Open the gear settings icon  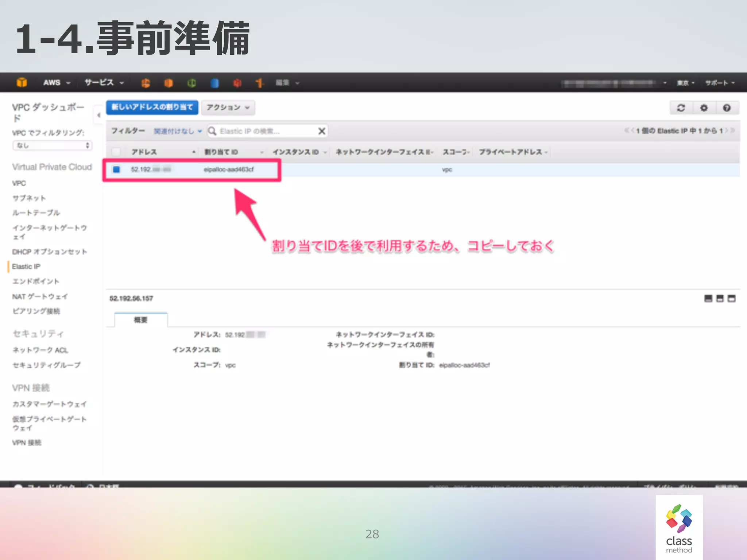(x=704, y=108)
